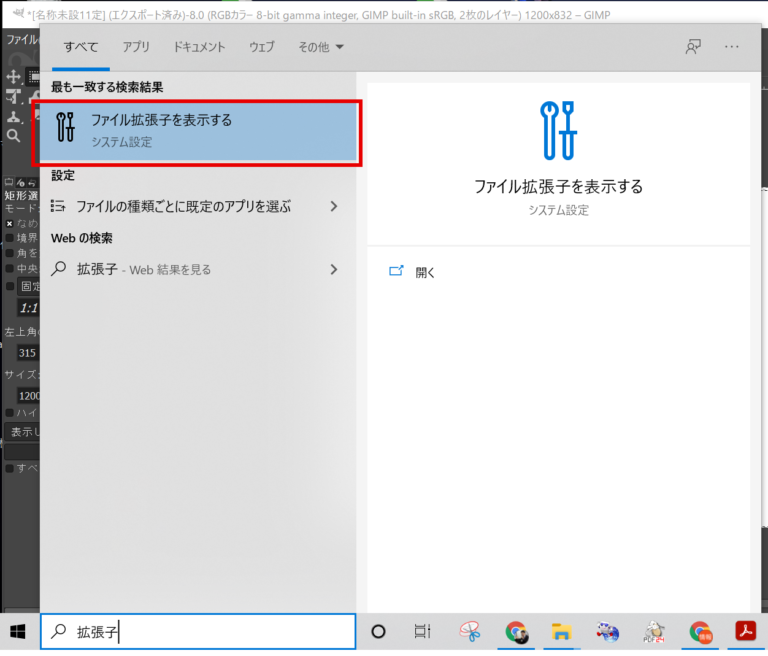This screenshot has width=768, height=656.
Task: Click the Web の検索 section heading
Action: click(x=81, y=239)
